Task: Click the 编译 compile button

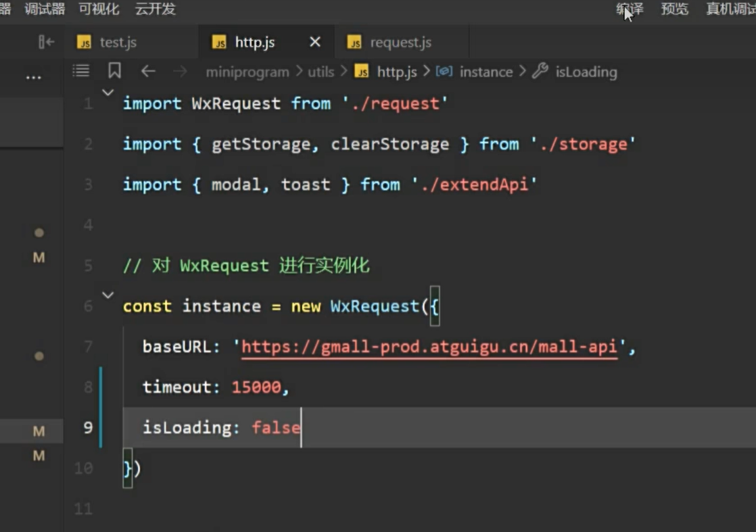Action: click(x=630, y=9)
